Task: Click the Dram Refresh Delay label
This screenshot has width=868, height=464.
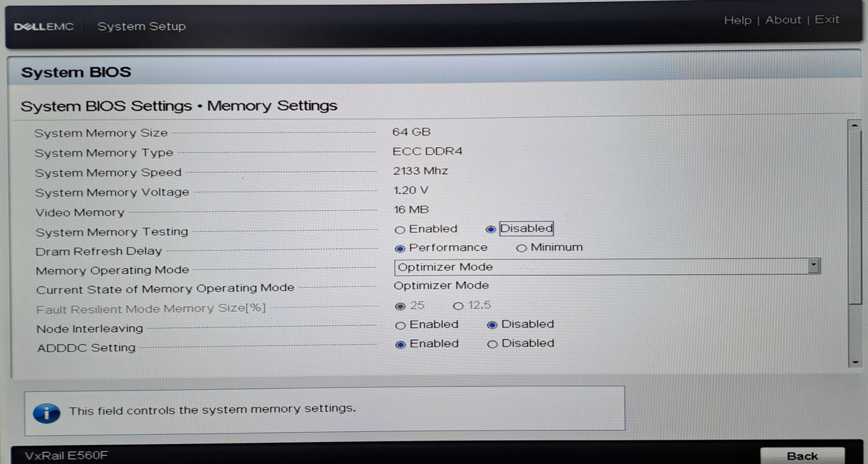Action: (x=99, y=251)
